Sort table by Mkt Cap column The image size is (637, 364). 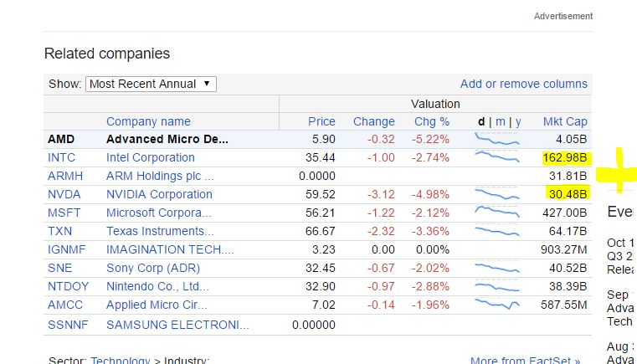pyautogui.click(x=565, y=121)
